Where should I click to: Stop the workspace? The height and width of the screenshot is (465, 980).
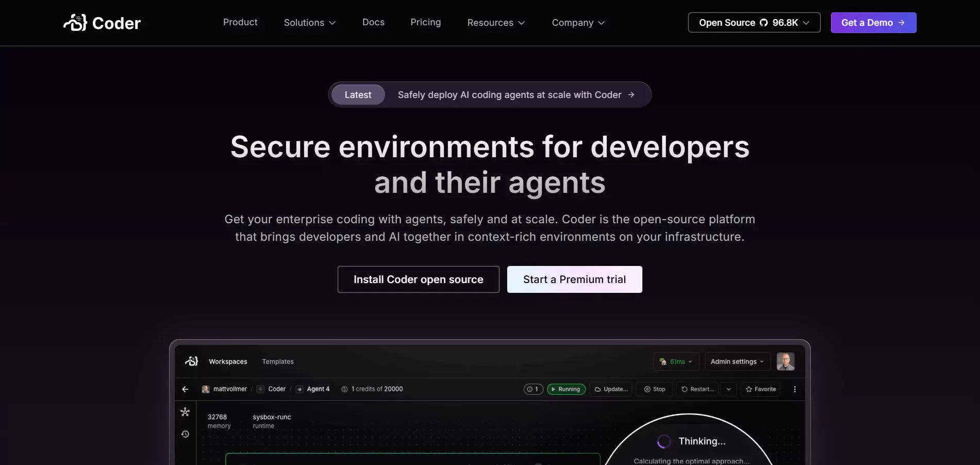click(655, 389)
